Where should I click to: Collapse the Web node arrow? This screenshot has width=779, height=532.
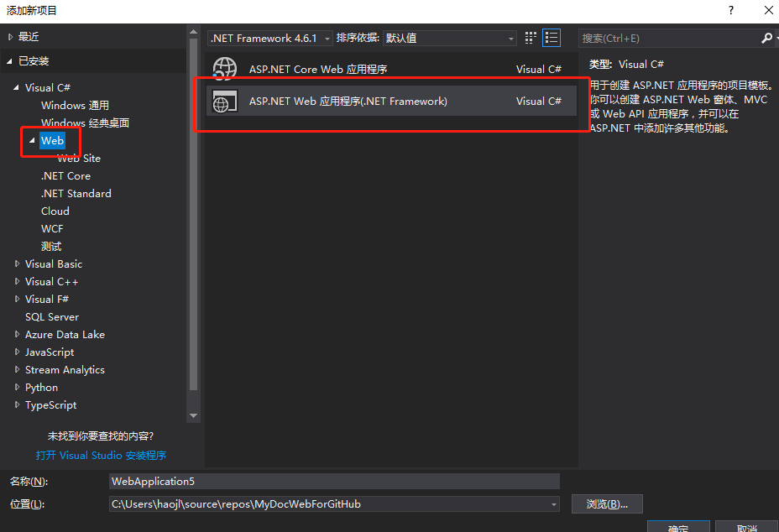[x=32, y=141]
